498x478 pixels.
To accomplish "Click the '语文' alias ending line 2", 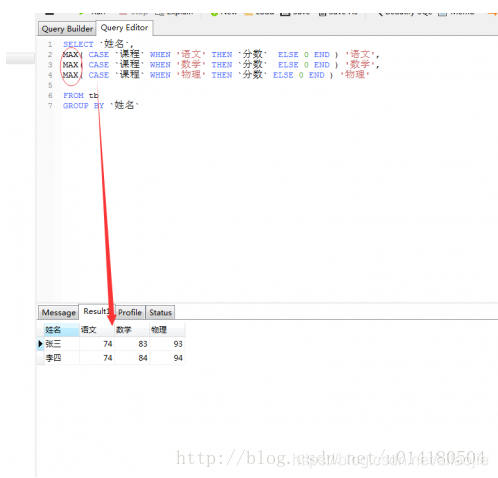I will pyautogui.click(x=360, y=54).
